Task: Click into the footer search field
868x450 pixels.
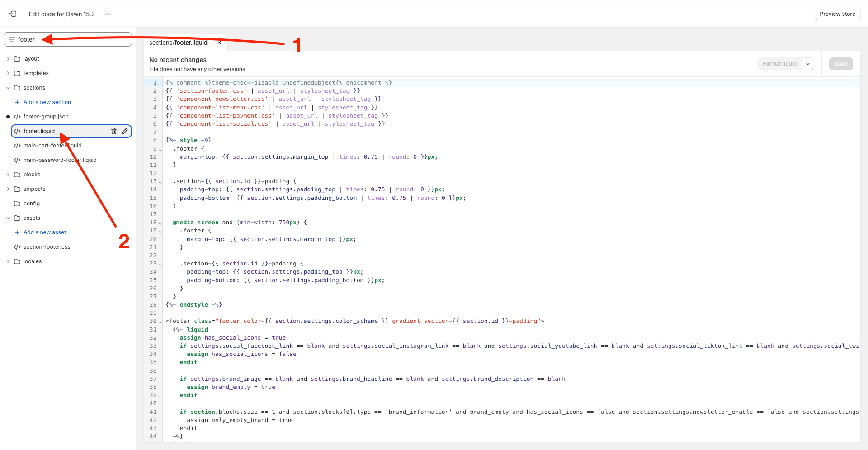Action: tap(72, 39)
